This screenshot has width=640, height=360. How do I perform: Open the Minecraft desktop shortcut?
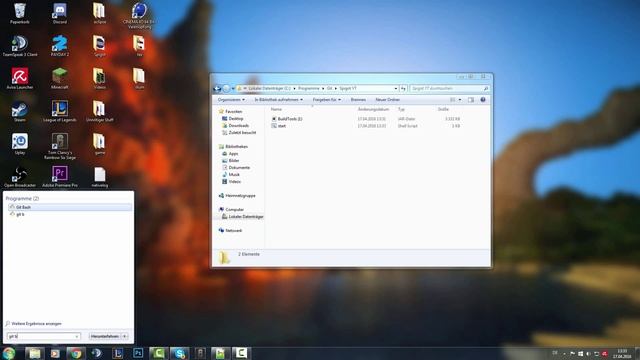[60, 78]
